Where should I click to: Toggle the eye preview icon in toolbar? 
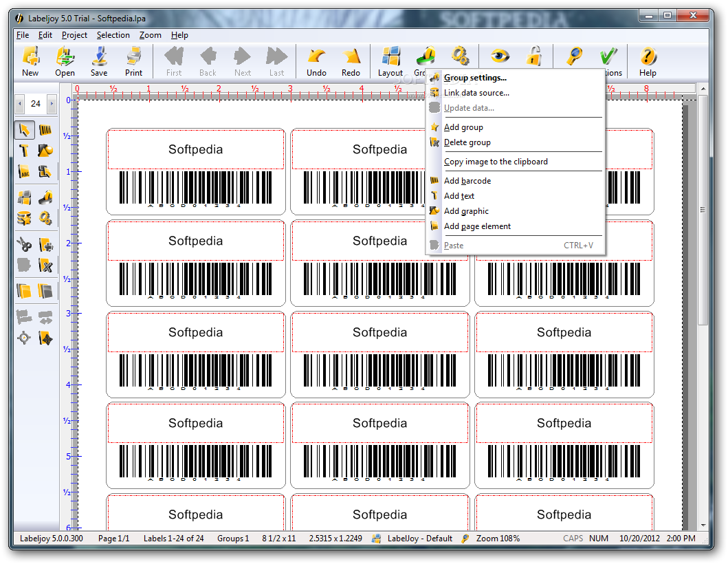(500, 56)
